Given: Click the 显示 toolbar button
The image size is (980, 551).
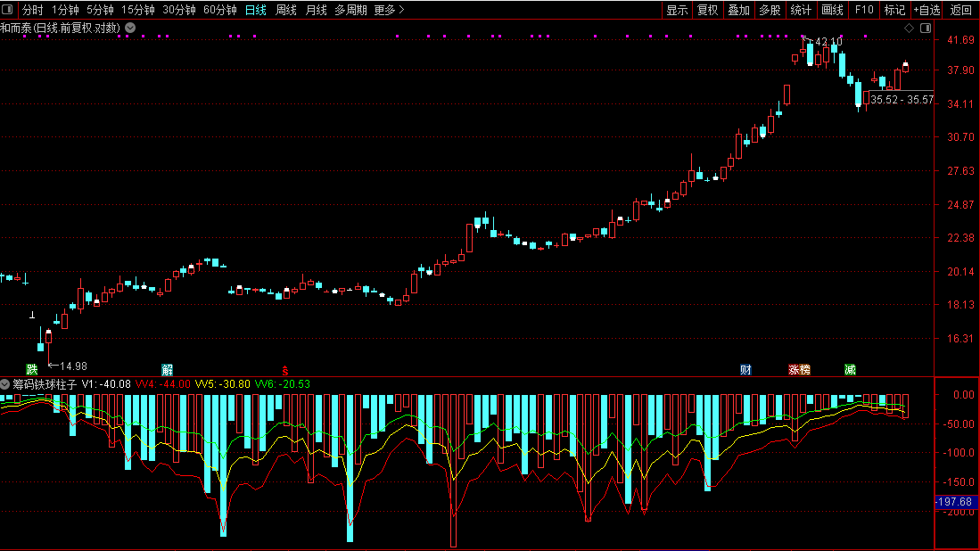Looking at the screenshot, I should (x=677, y=10).
